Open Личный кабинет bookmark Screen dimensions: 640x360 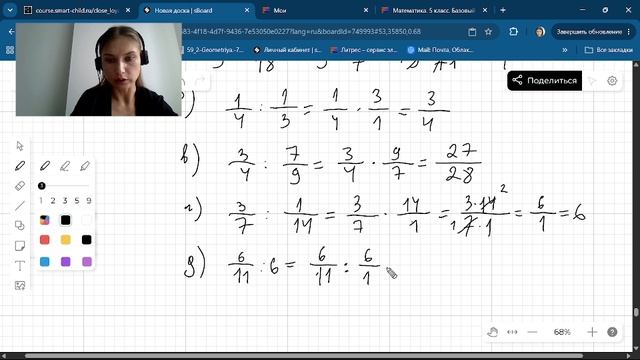coord(287,50)
